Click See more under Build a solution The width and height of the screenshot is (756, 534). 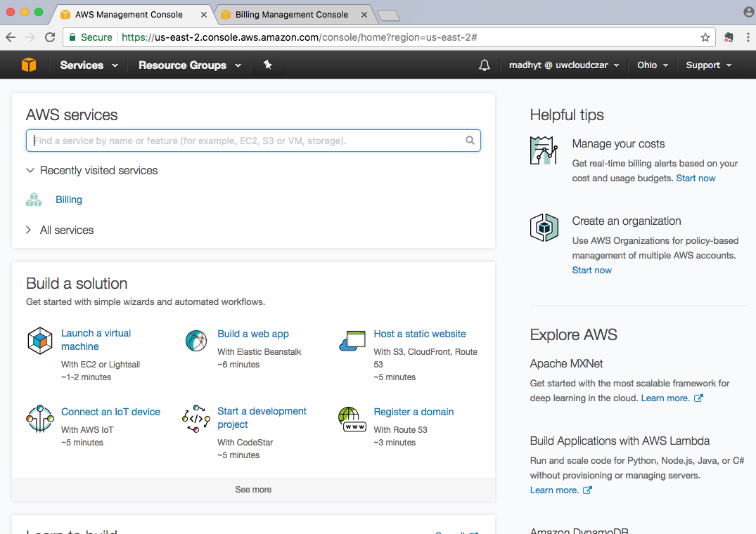coord(253,489)
